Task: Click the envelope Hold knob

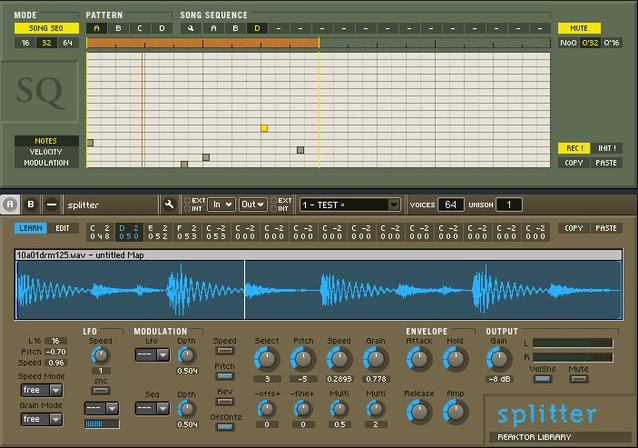Action: coord(455,359)
